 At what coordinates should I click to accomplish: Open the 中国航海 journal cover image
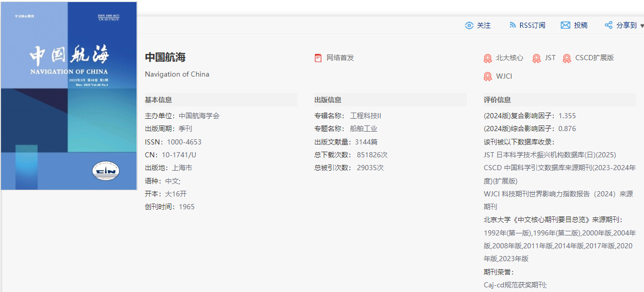(69, 96)
